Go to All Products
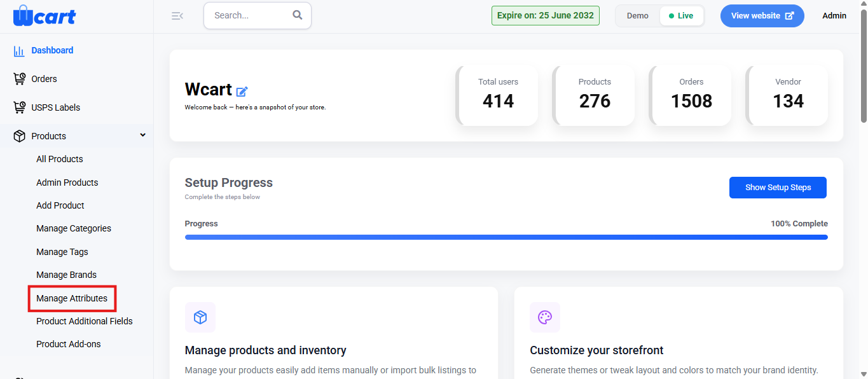The height and width of the screenshot is (379, 868). pos(60,159)
